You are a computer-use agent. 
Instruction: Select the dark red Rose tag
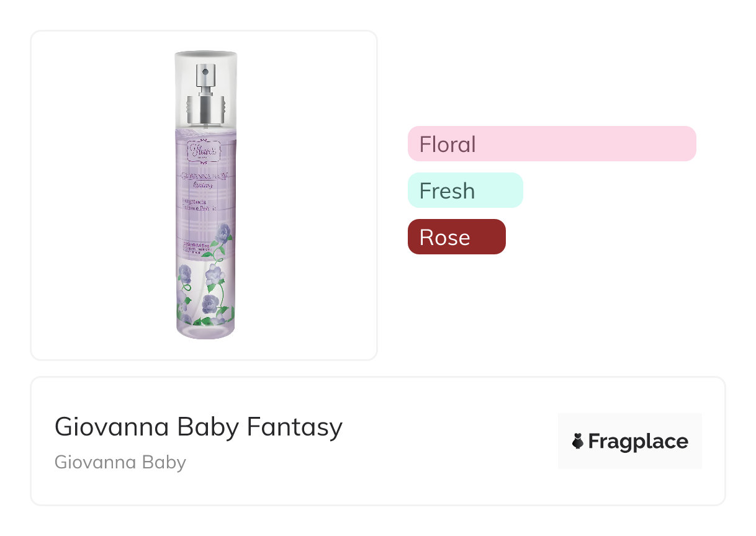pos(456,237)
